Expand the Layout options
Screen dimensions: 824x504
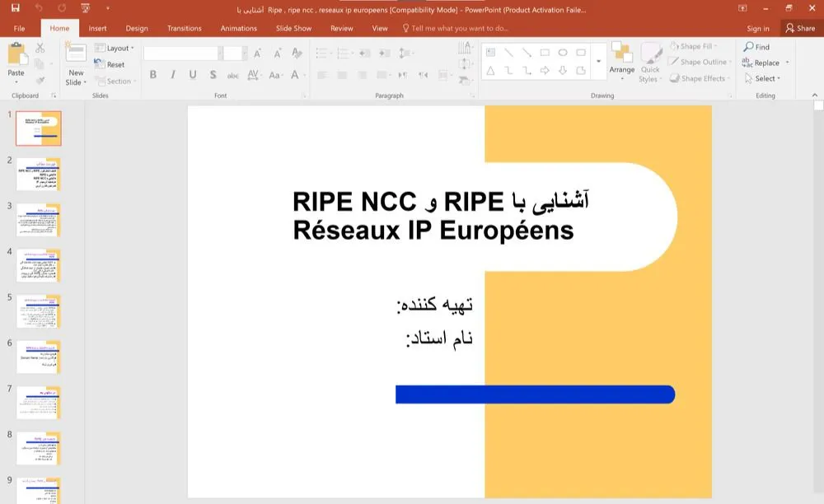click(x=115, y=48)
